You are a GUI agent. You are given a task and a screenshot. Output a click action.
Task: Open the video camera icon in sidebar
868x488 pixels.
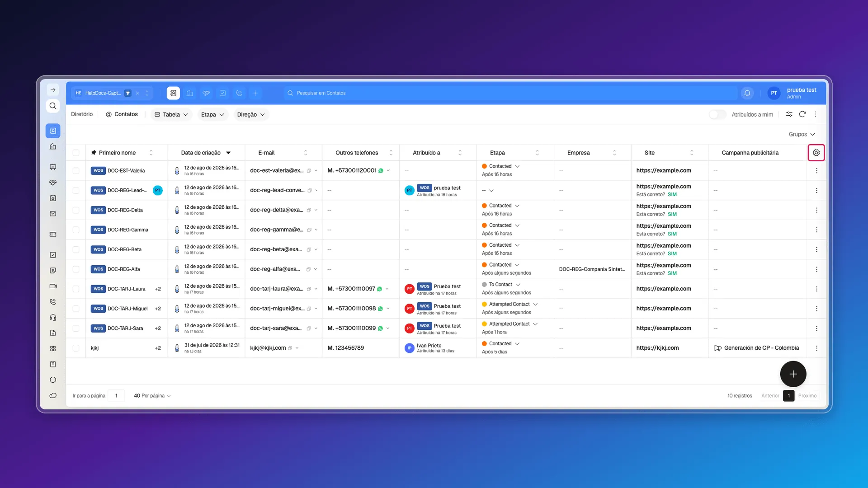(x=53, y=286)
